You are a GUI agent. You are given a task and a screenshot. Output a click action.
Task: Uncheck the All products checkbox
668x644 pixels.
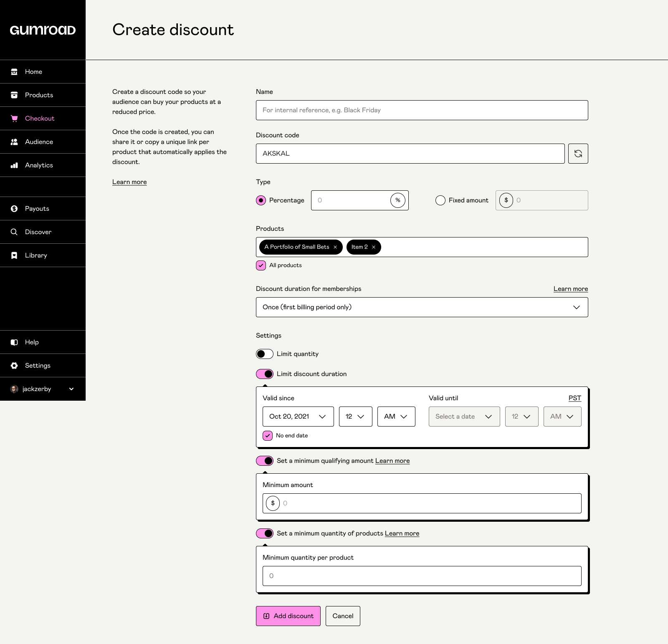[261, 265]
